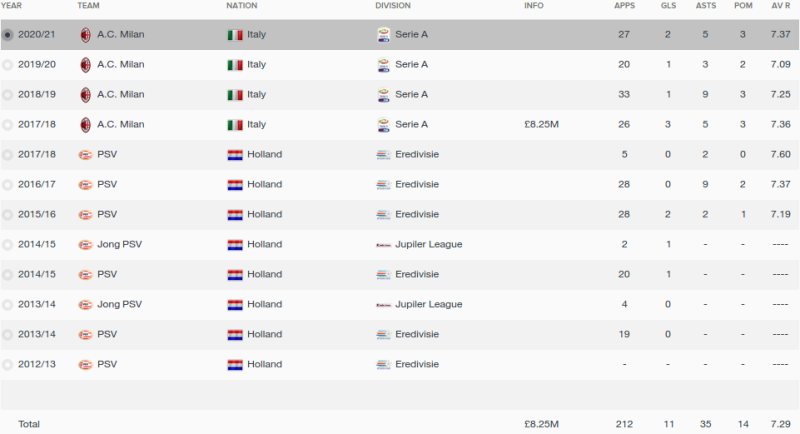Click the DIVISION column header
Viewport: 800px width, 434px height.
coord(393,6)
